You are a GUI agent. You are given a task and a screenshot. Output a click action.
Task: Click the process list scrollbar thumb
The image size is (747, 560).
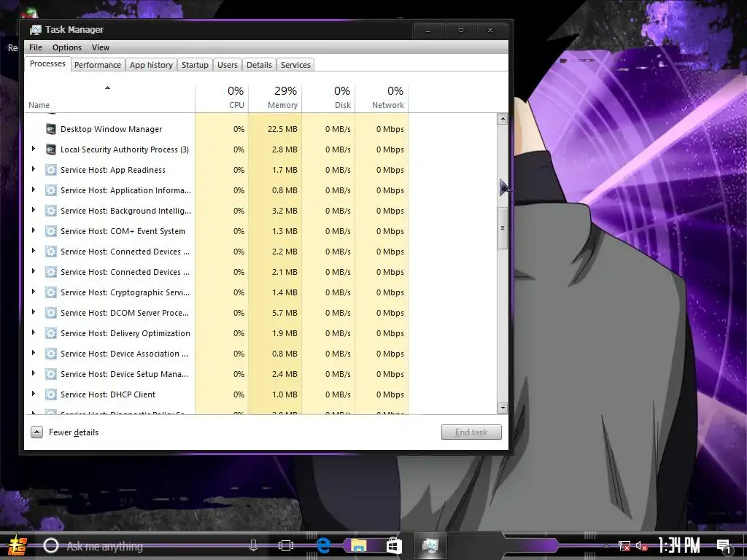502,227
